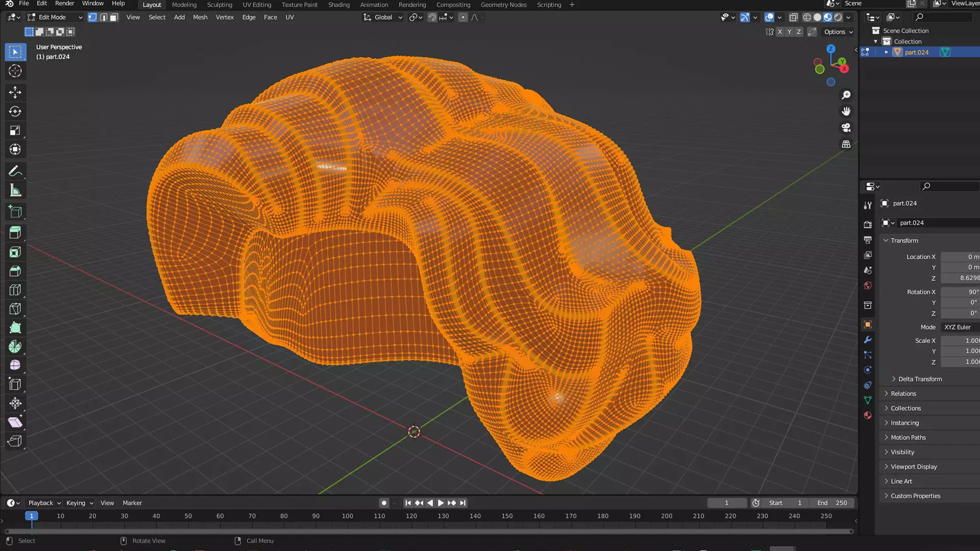Select the Rotate tool

point(15,111)
